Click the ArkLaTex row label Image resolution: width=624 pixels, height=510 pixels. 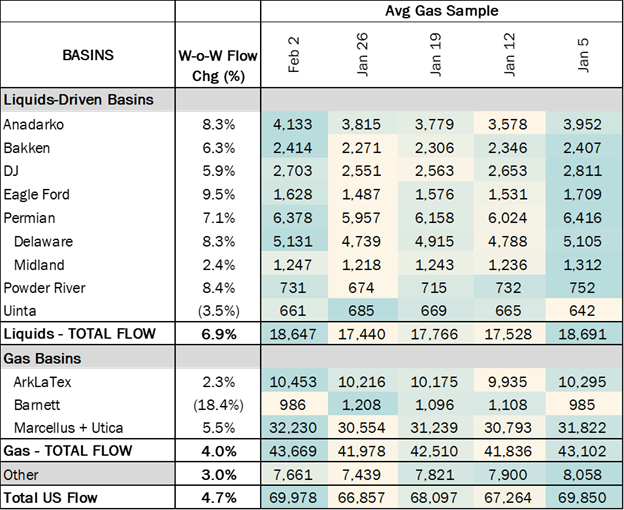[x=42, y=382]
